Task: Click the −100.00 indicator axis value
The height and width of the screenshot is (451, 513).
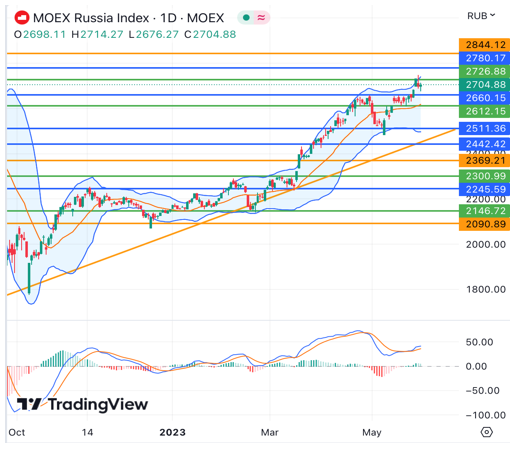Action: (486, 415)
